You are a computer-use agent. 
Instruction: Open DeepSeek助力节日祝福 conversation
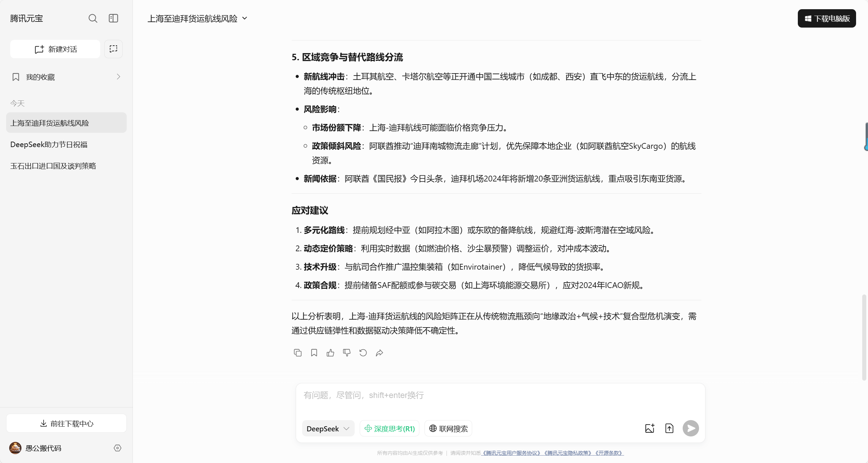click(x=49, y=145)
